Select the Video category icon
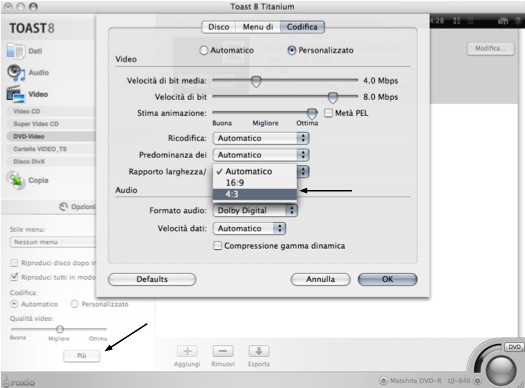The width and height of the screenshot is (525, 388). (15, 94)
